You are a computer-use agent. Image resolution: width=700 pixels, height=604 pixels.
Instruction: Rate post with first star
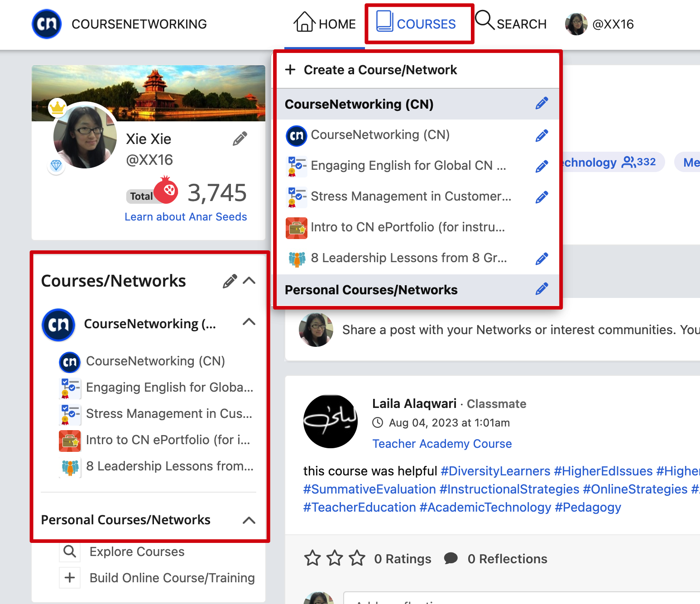tap(312, 558)
